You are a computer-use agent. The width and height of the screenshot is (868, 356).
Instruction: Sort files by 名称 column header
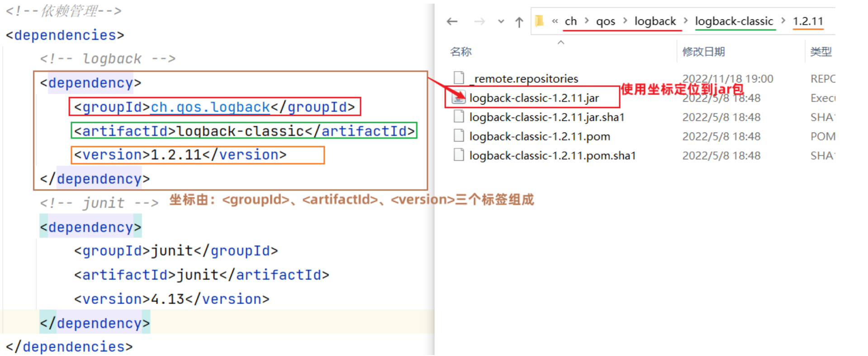point(461,52)
